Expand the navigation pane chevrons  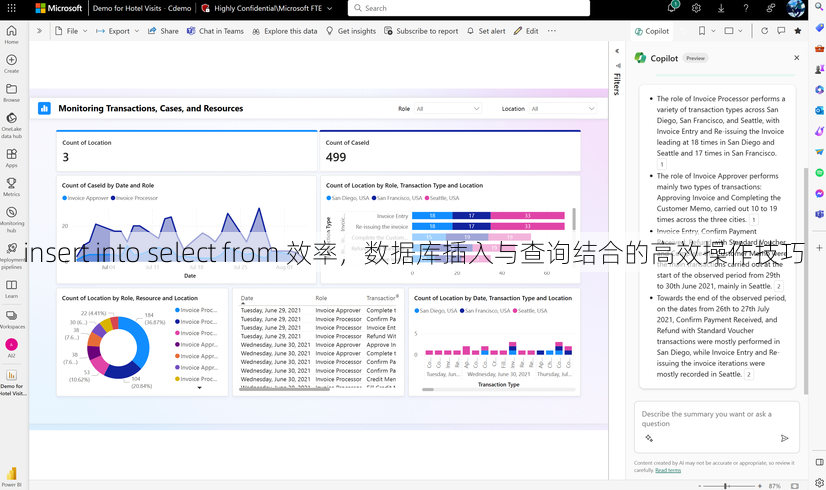[x=39, y=31]
